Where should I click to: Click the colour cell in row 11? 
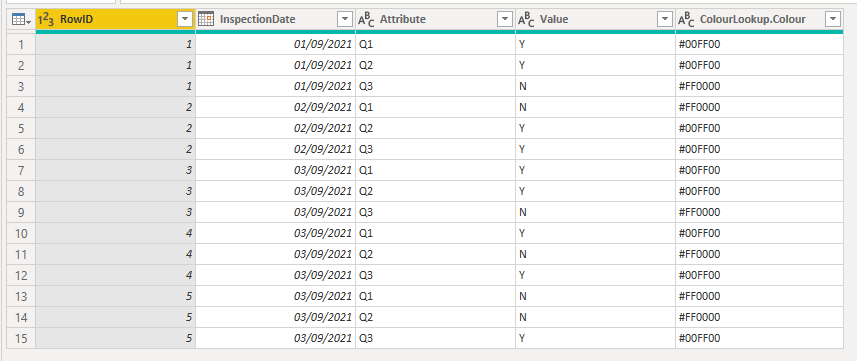pos(759,254)
